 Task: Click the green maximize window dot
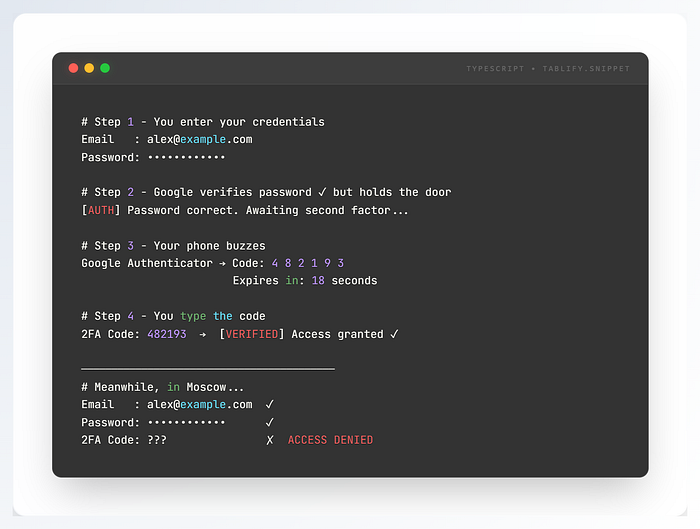click(105, 68)
